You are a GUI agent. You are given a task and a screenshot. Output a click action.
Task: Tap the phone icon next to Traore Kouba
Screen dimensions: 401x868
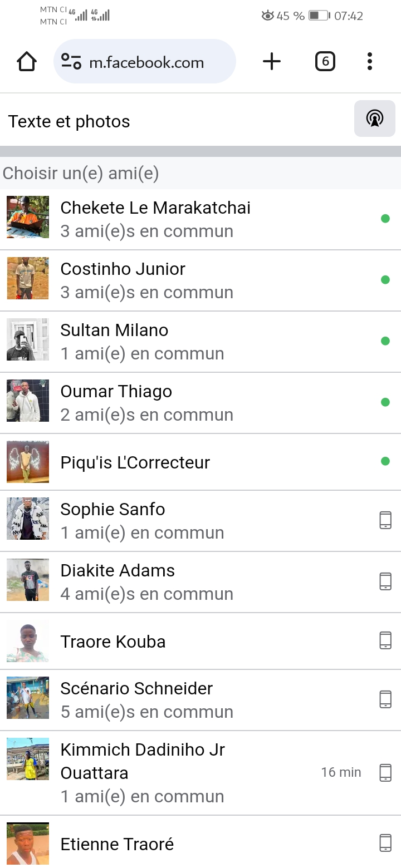click(x=385, y=640)
